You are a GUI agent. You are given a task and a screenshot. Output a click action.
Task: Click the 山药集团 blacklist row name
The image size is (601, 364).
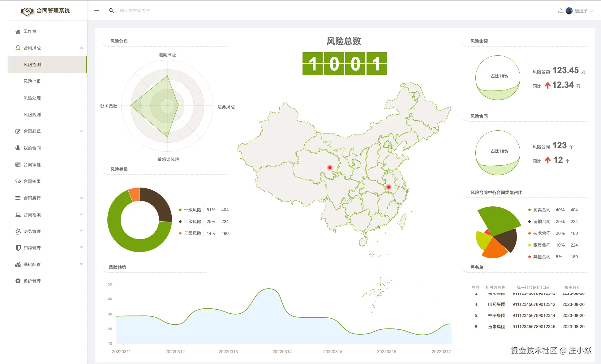pyautogui.click(x=496, y=304)
